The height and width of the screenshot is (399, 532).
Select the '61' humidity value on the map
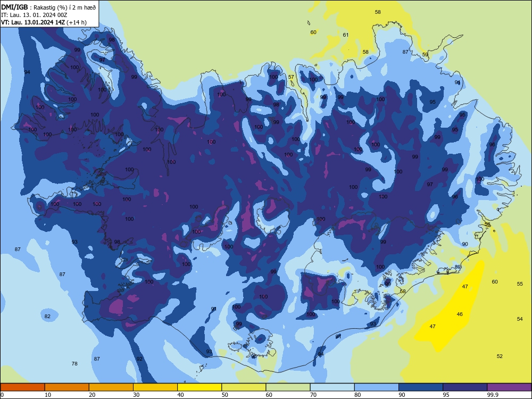[346, 35]
